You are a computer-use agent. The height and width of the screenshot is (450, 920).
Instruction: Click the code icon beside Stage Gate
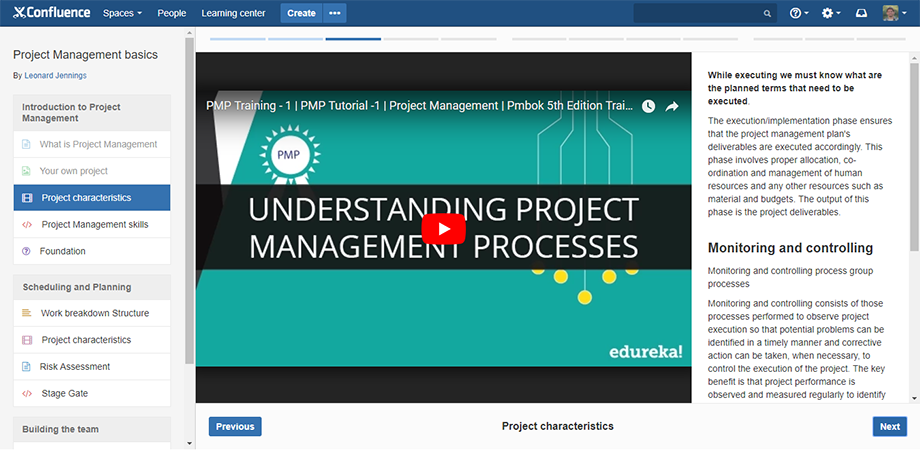point(26,394)
